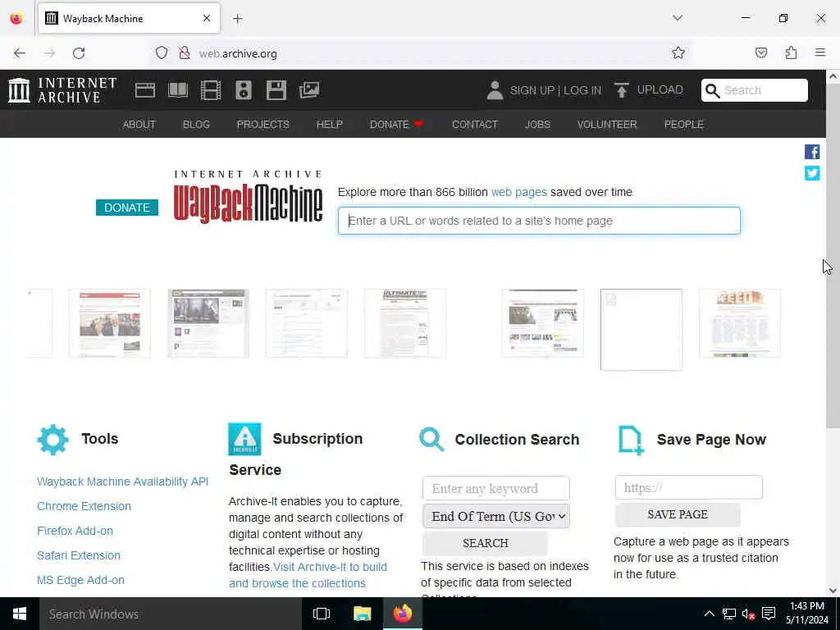Open the Images icon in header
This screenshot has height=630, width=840.
pos(309,90)
